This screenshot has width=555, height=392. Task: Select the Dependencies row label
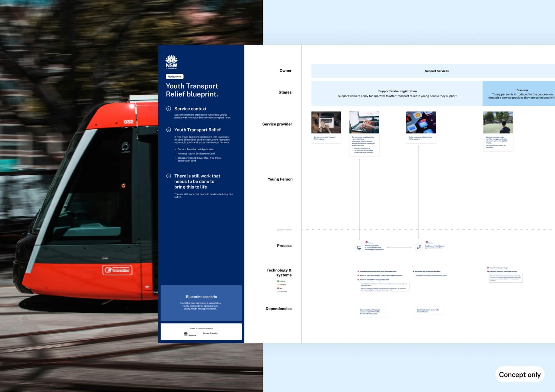coord(278,309)
